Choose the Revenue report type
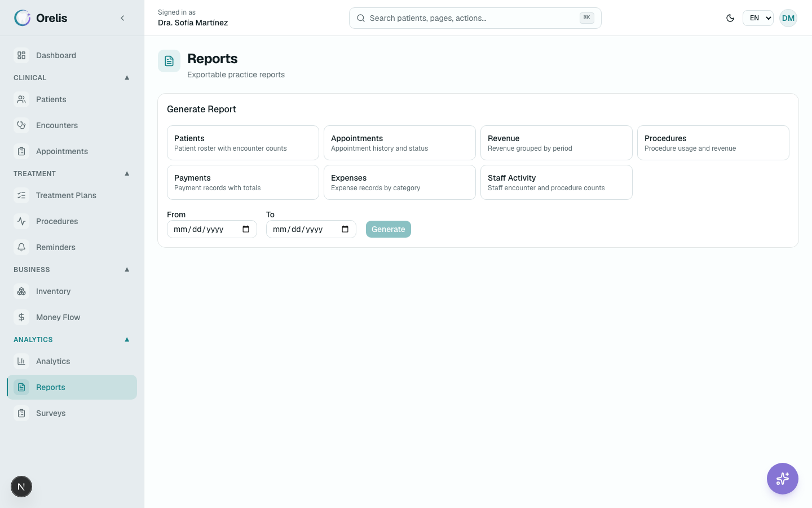The width and height of the screenshot is (812, 508). 557,143
